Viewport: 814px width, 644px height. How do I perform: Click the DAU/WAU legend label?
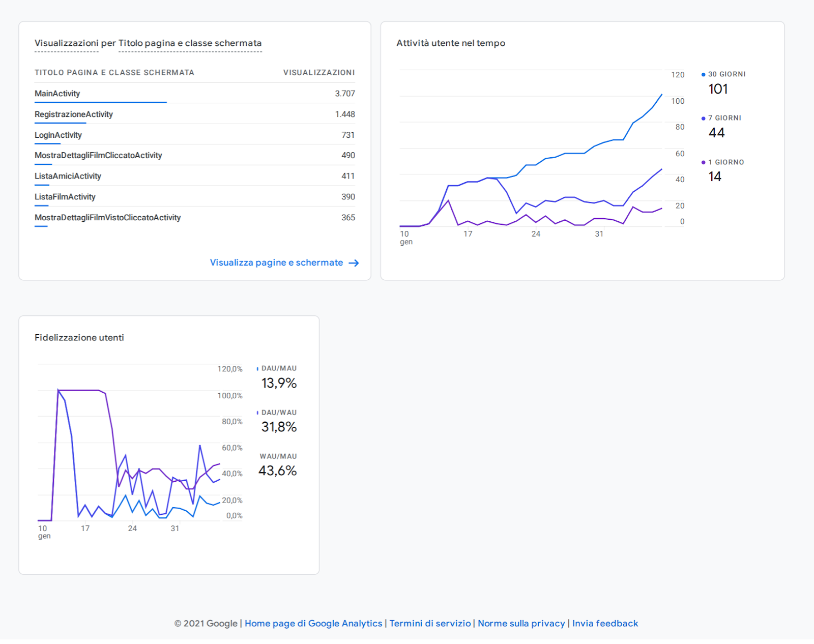tap(279, 413)
